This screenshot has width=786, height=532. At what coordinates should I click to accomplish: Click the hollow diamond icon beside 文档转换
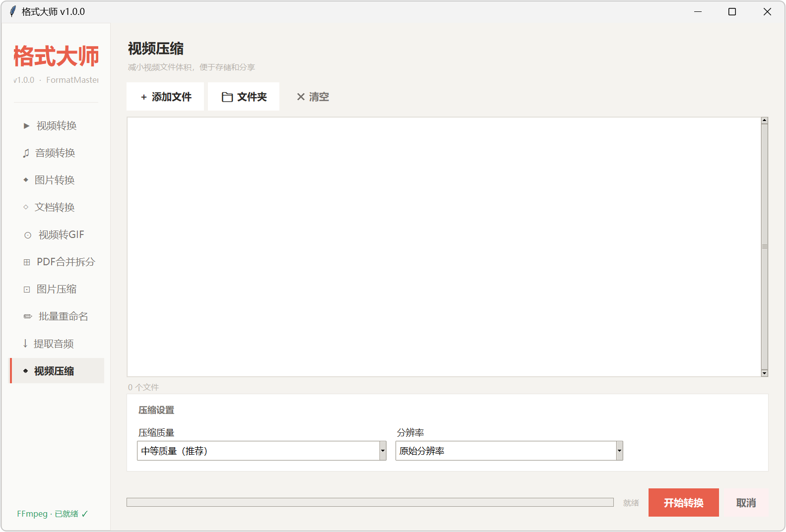tap(26, 207)
